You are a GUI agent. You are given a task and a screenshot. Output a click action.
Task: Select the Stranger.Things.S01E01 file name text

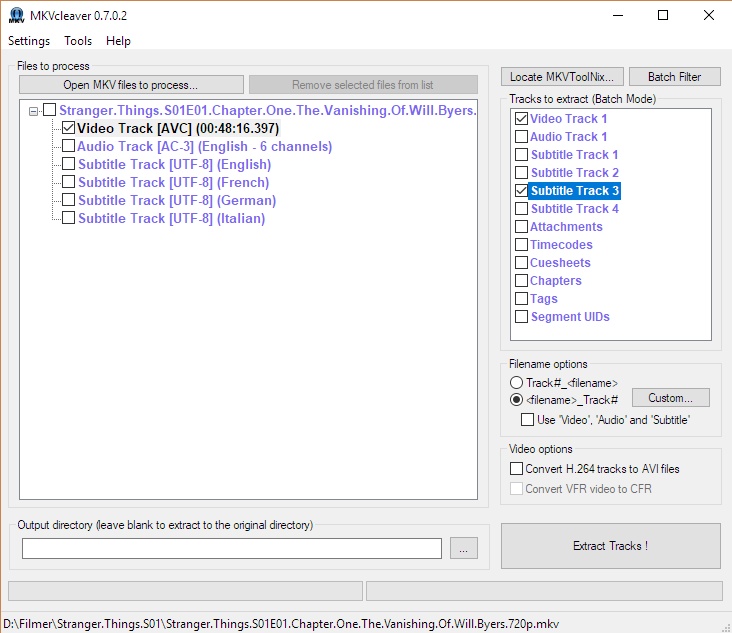coord(267,111)
